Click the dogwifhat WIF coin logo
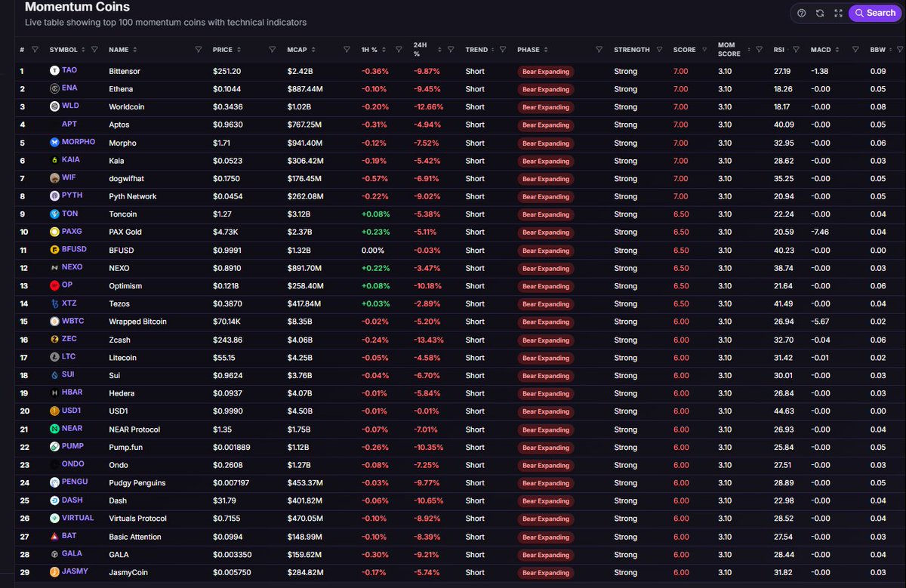The width and height of the screenshot is (906, 588). click(x=54, y=178)
